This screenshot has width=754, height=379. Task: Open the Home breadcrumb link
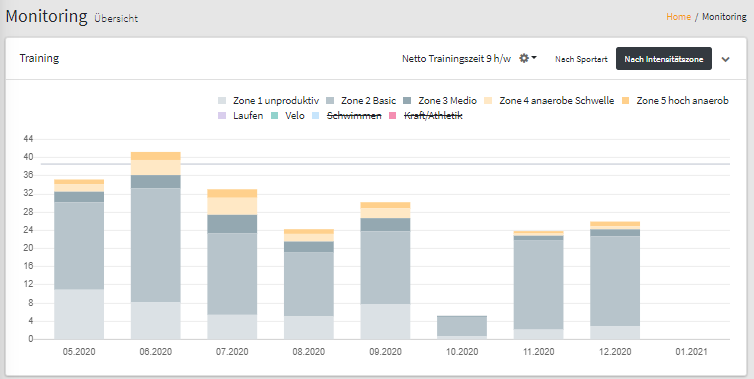click(678, 17)
